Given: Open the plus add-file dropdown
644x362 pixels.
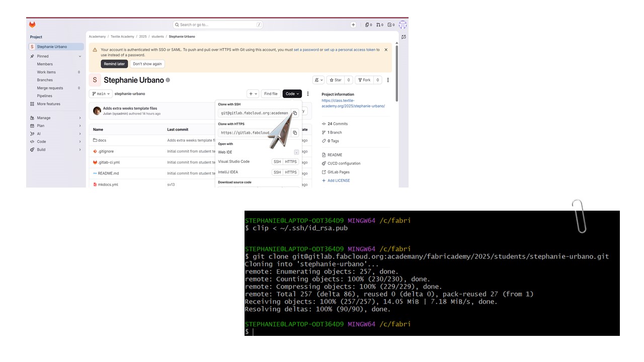Looking at the screenshot, I should pyautogui.click(x=253, y=94).
